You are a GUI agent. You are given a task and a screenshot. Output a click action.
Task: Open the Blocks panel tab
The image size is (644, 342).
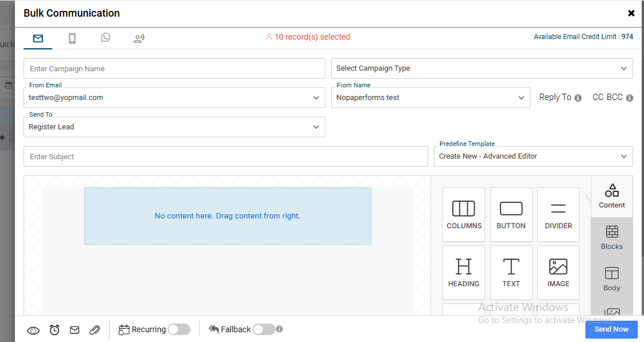coord(611,238)
